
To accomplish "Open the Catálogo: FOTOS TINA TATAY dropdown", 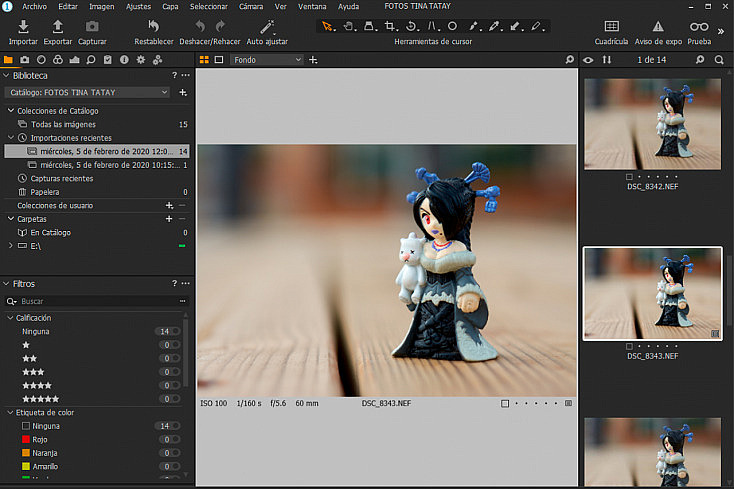I will [87, 92].
